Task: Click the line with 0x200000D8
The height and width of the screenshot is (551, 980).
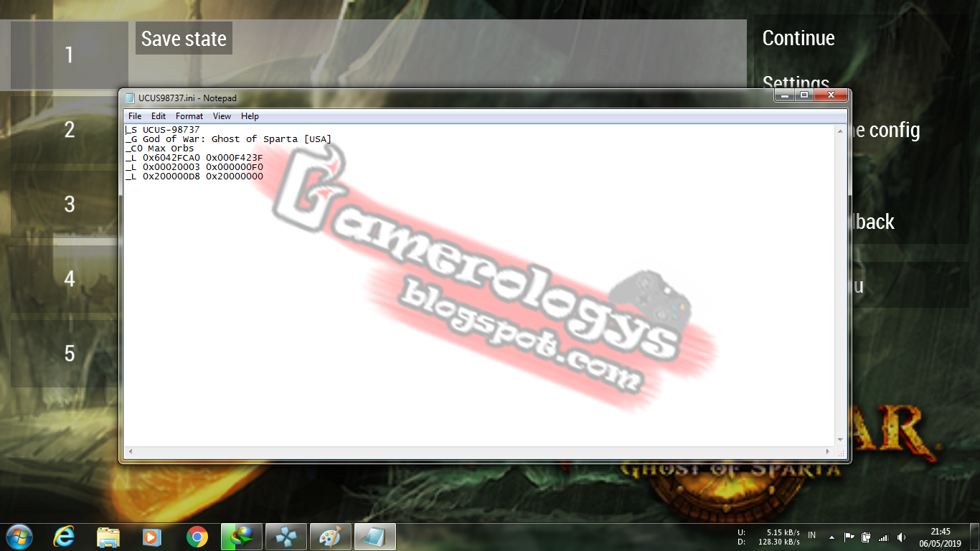Action: 194,176
